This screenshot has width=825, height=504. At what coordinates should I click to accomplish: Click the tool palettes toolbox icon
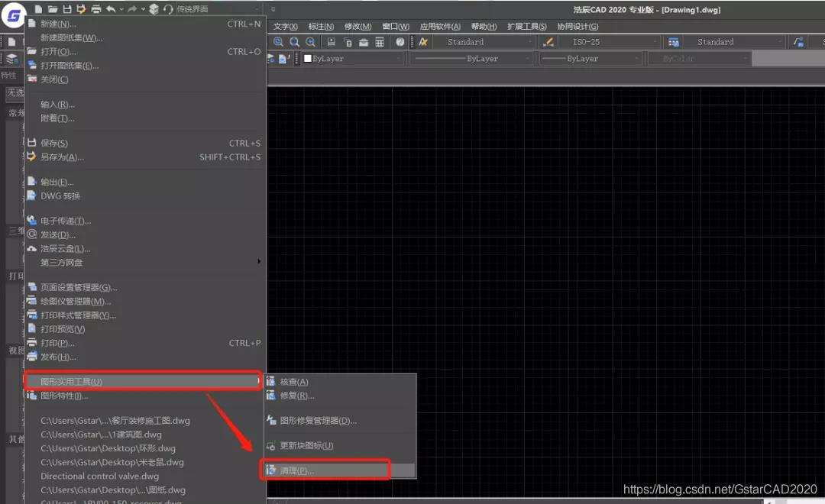[x=364, y=42]
